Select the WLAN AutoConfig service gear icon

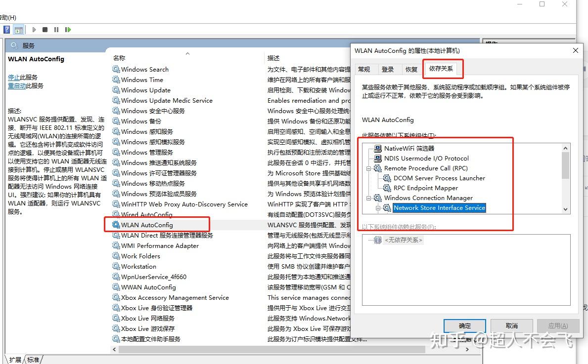(x=115, y=225)
